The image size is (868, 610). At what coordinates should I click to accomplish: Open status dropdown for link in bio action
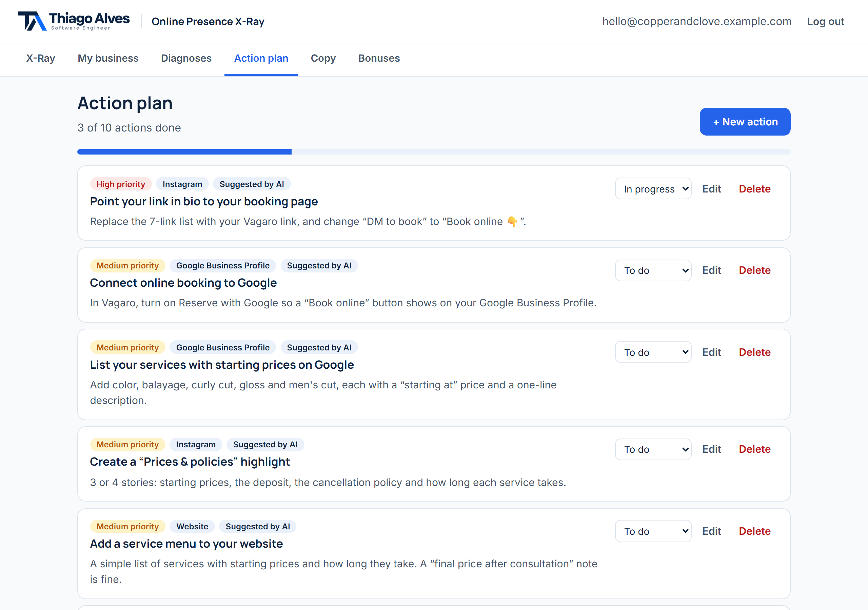point(653,189)
